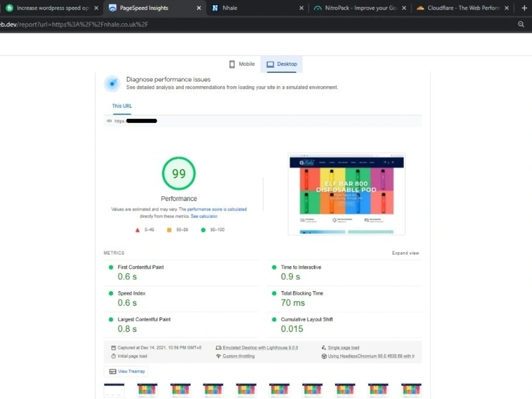Image resolution: width=532 pixels, height=399 pixels.
Task: Open the NitroPack browser tab
Action: pyautogui.click(x=360, y=8)
